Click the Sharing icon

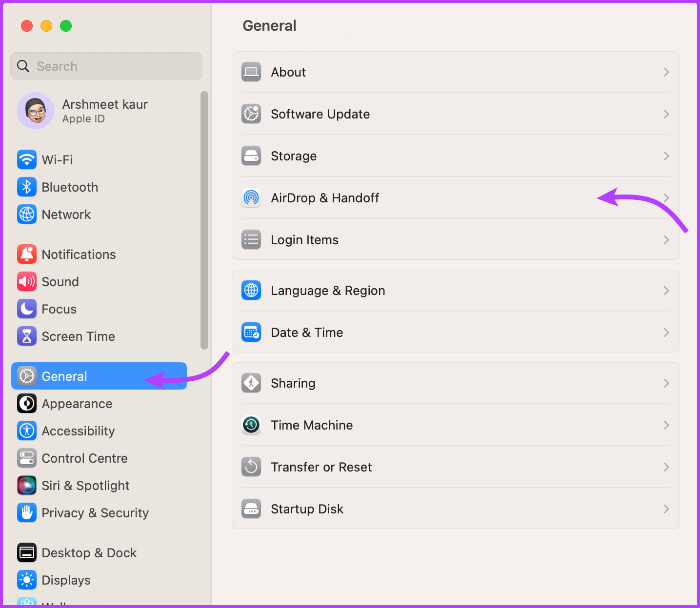tap(251, 383)
